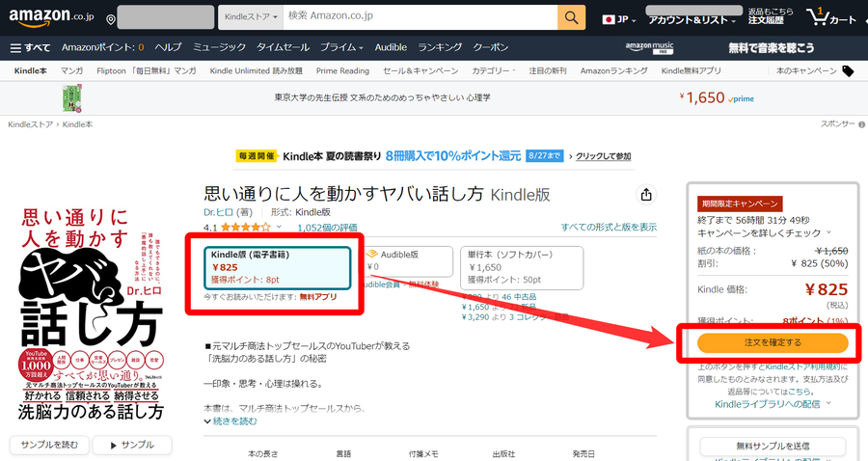Open 注目の新刊 tab
Image resolution: width=868 pixels, height=461 pixels.
tap(548, 70)
